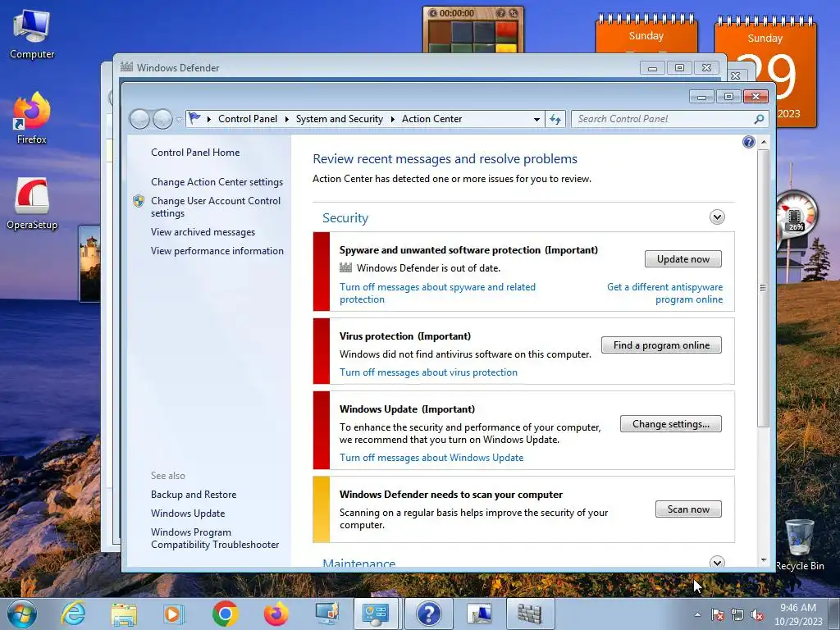Open Windows Explorer folder on taskbar
Viewport: 840px width, 630px height.
tap(124, 614)
